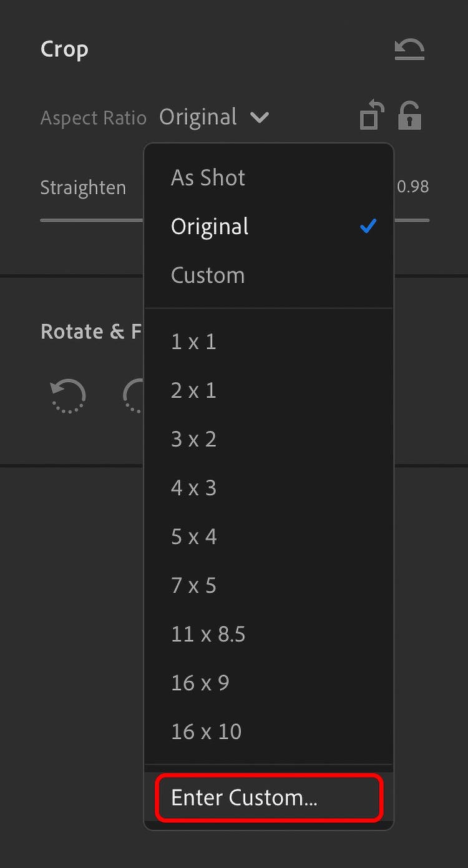This screenshot has width=468, height=868.
Task: Toggle the aspect ratio lock icon
Action: (x=410, y=116)
